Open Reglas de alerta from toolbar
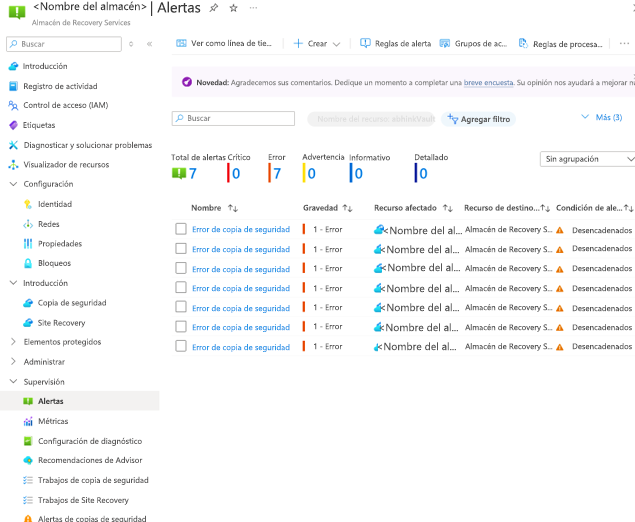This screenshot has height=522, width=635. pyautogui.click(x=396, y=43)
